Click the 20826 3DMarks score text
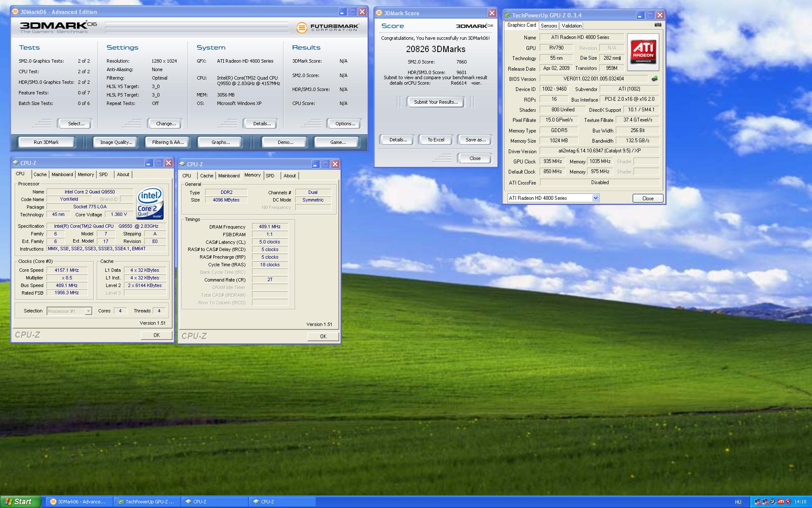The image size is (812, 508). click(436, 49)
